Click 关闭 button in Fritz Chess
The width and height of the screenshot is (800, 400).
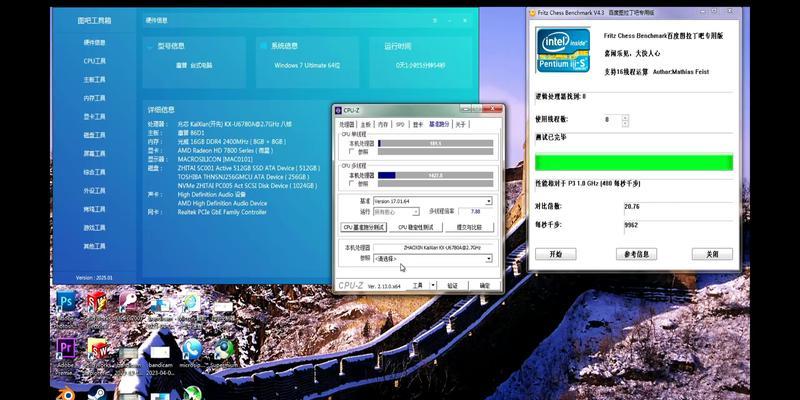(712, 254)
